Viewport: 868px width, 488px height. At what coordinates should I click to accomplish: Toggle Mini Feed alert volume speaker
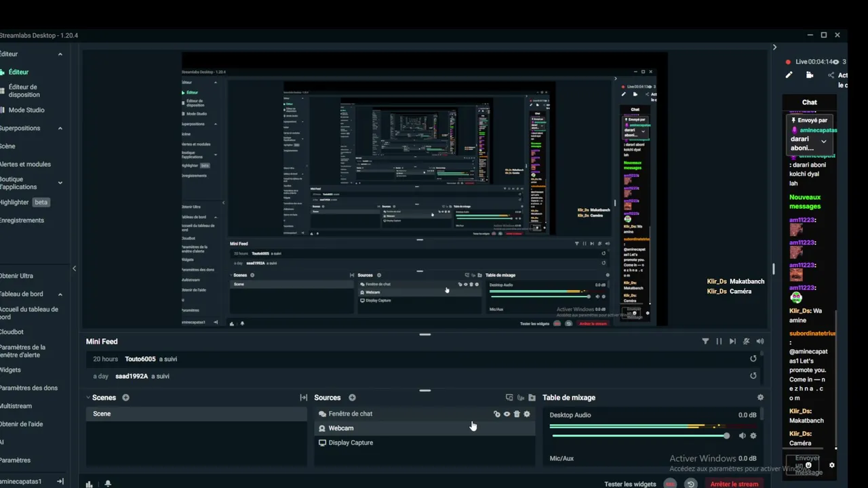[x=760, y=342]
